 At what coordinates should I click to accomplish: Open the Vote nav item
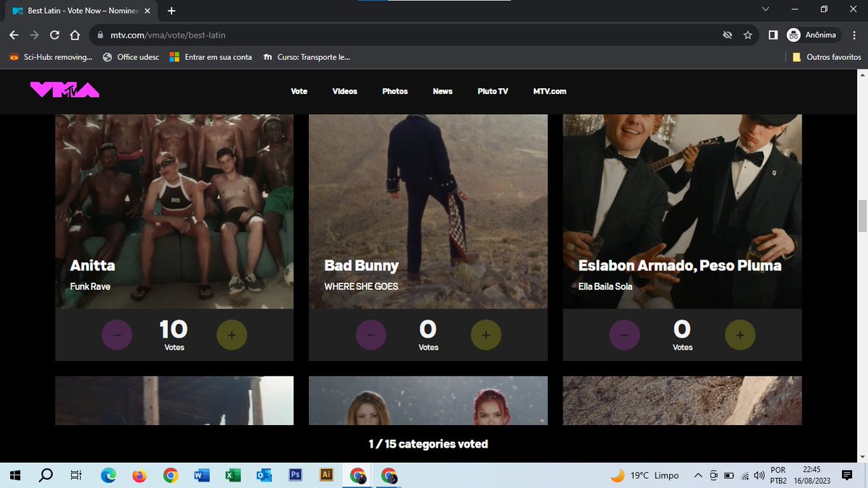click(299, 91)
